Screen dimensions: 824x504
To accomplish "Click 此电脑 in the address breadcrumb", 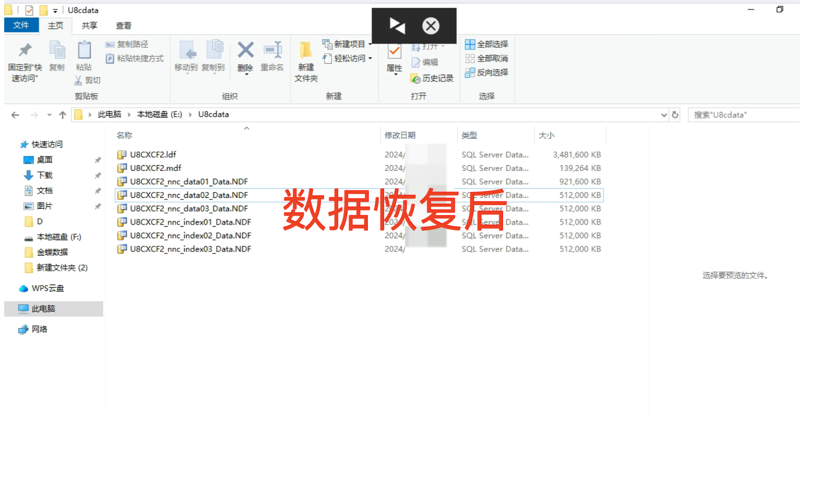I will 109,114.
